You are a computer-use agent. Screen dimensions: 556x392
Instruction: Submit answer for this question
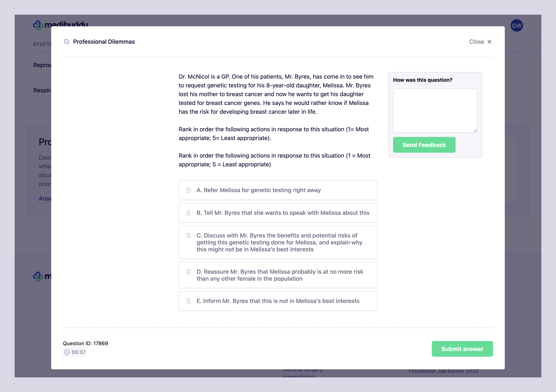point(462,349)
